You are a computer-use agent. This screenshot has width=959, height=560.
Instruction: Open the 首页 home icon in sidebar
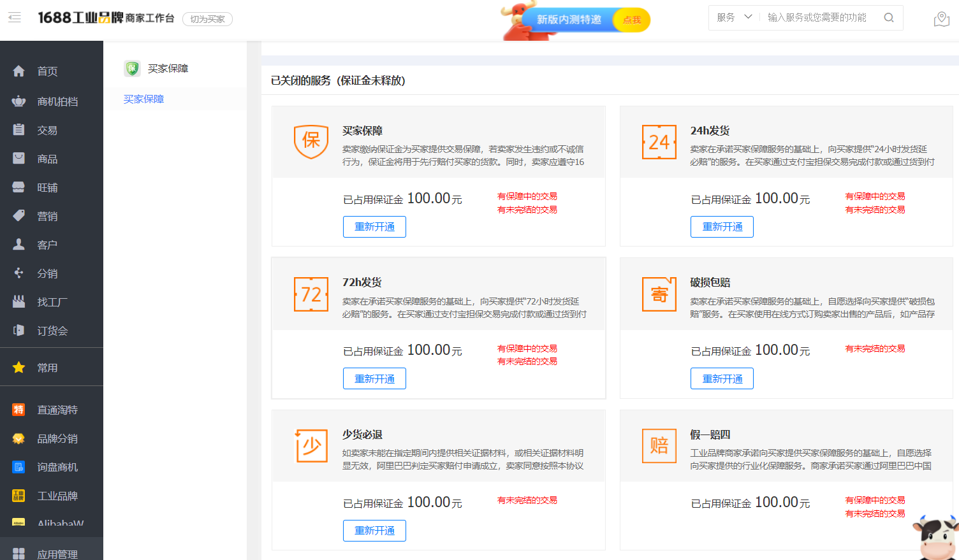[19, 71]
